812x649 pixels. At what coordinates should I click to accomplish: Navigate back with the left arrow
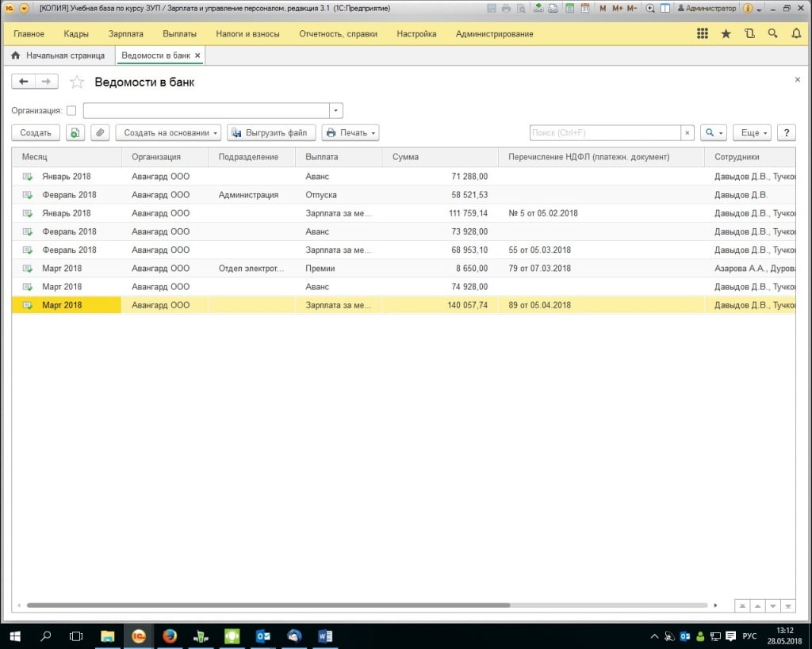[24, 82]
